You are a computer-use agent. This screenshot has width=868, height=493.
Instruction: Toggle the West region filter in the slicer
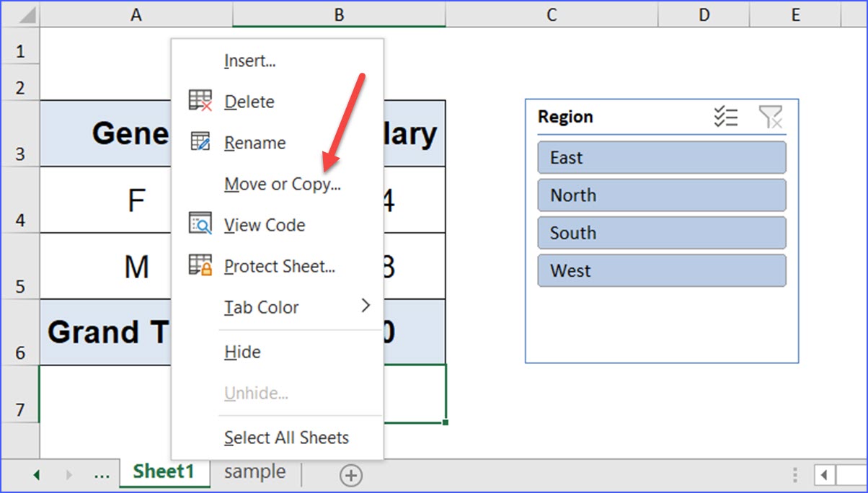pos(661,270)
